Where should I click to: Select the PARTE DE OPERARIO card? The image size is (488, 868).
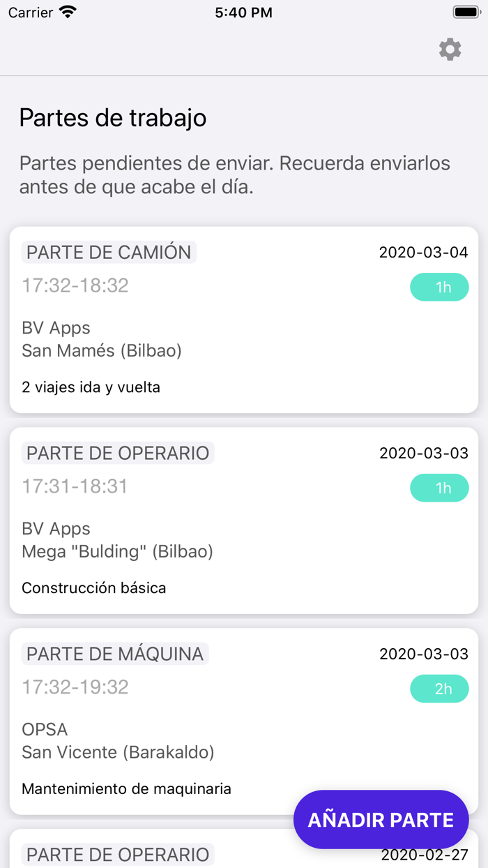coord(244,521)
